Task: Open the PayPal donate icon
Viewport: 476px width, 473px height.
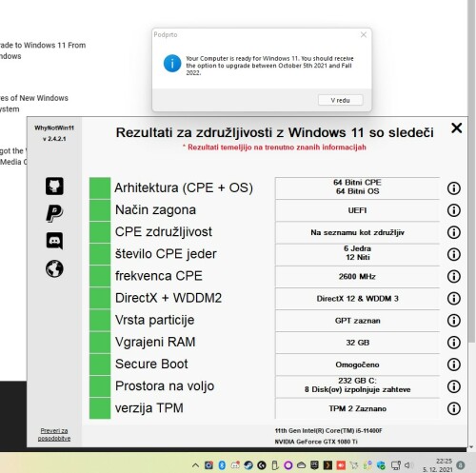Action: point(54,213)
